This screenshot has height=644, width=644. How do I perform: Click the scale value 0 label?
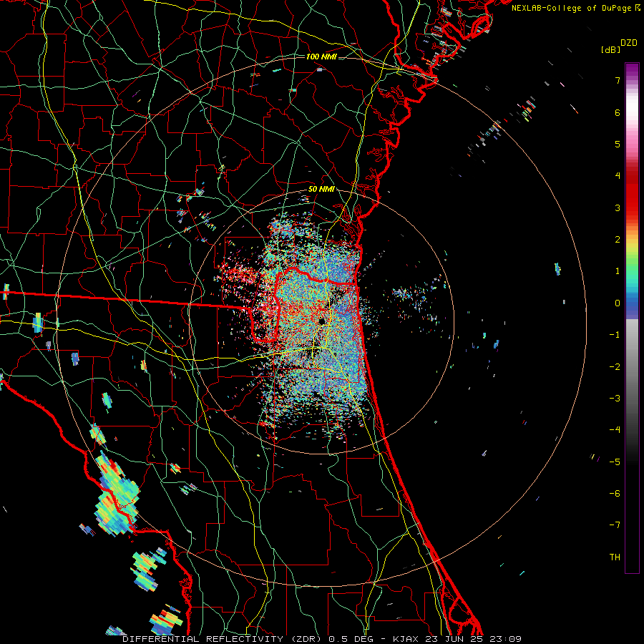point(618,303)
